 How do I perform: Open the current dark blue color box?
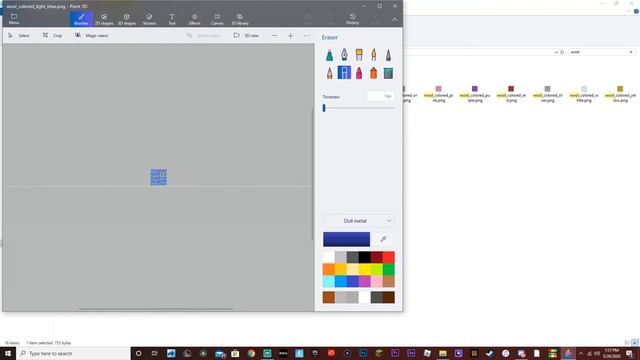pos(346,239)
